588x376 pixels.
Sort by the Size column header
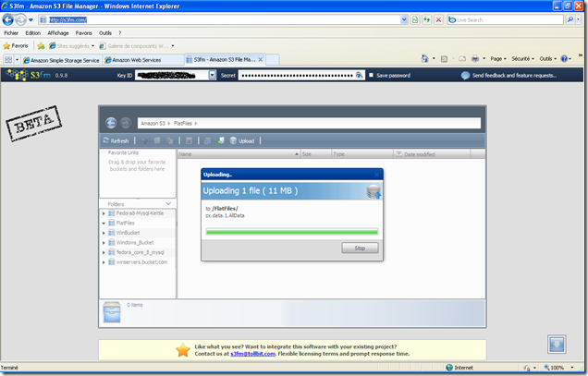point(316,153)
